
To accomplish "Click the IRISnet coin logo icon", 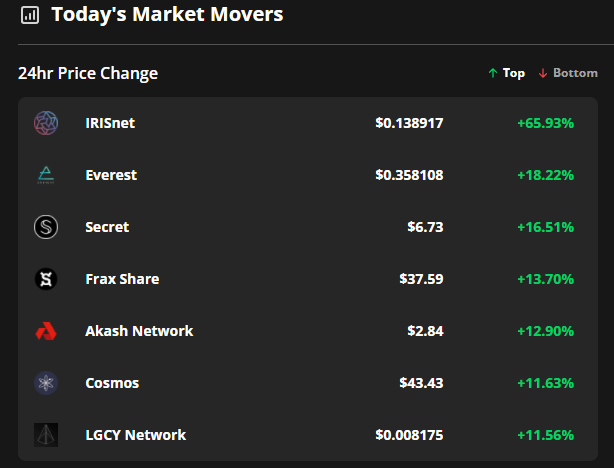I will [46, 123].
